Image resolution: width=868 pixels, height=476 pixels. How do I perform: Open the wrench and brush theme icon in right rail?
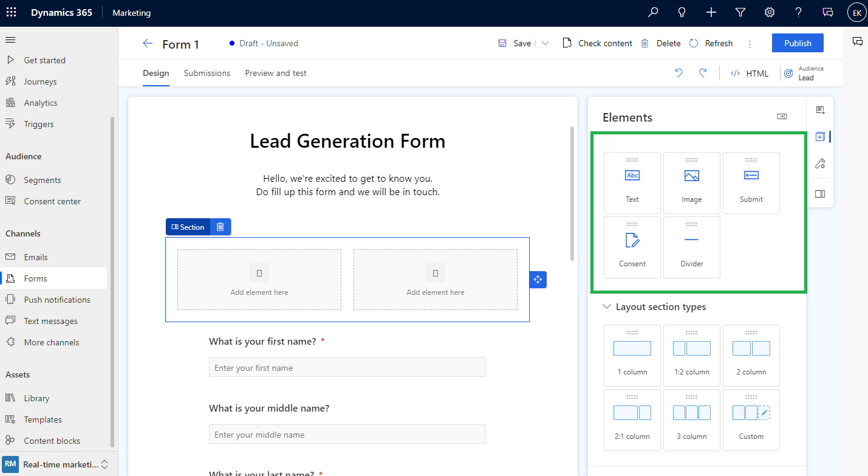pos(820,164)
